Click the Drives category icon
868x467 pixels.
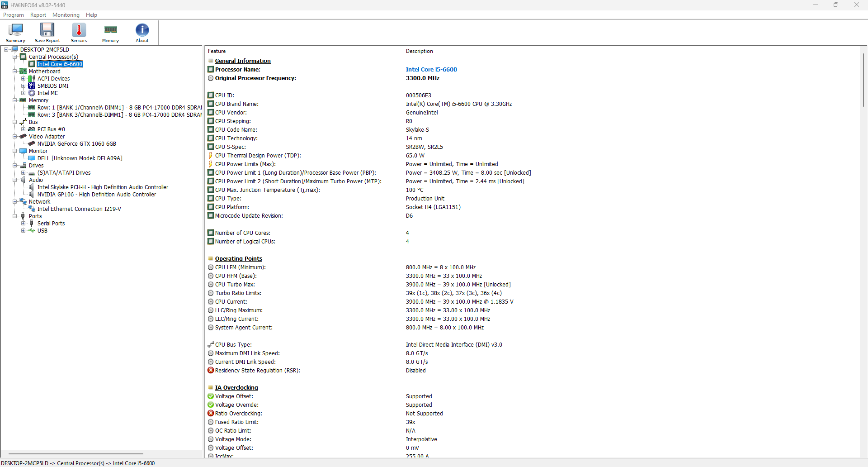[x=23, y=165]
